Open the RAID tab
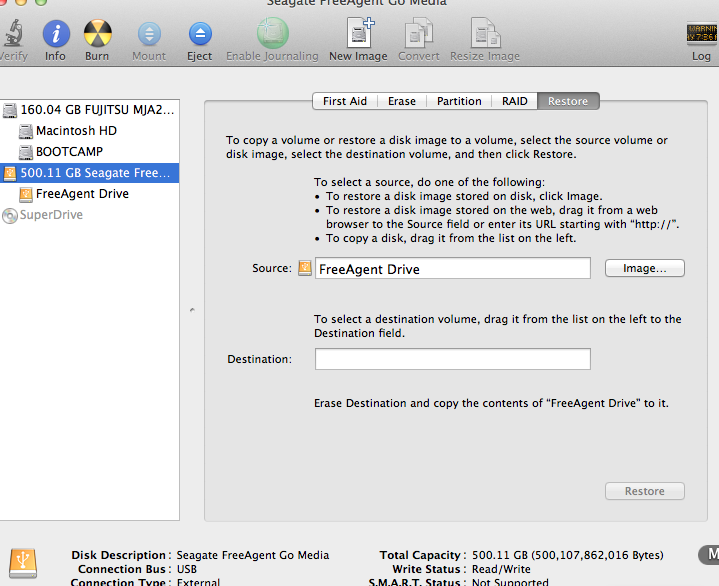This screenshot has width=719, height=586. tap(514, 101)
